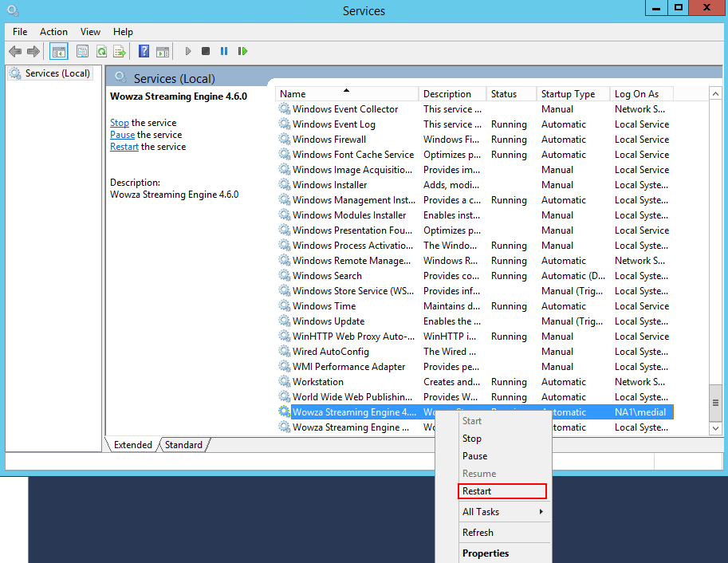Select the Windows Modules Installer row

point(474,215)
